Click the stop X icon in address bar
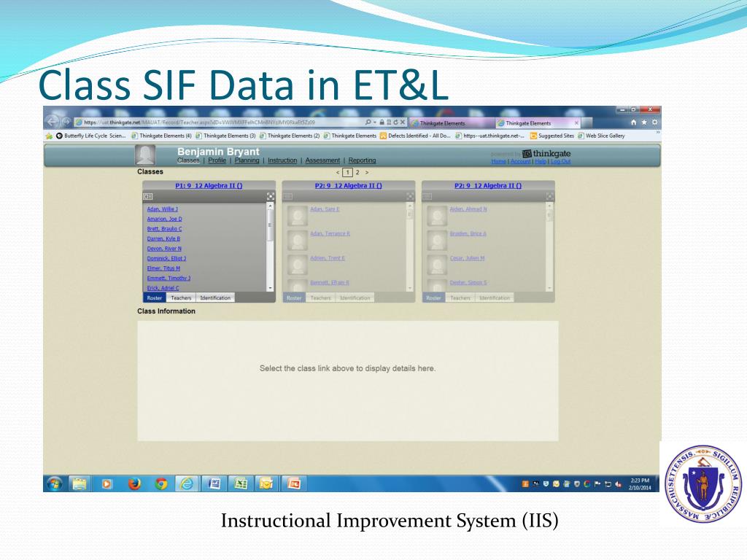Image resolution: width=747 pixels, height=560 pixels. click(402, 122)
